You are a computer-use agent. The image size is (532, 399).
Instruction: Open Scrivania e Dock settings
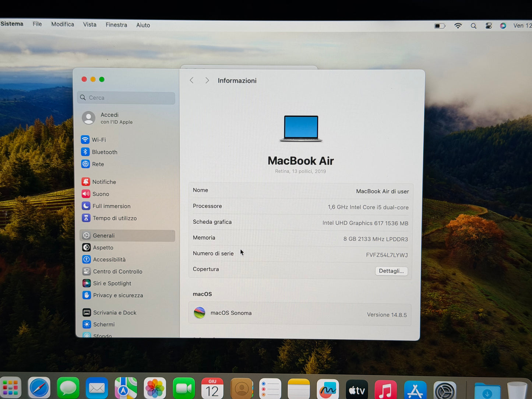(x=109, y=313)
